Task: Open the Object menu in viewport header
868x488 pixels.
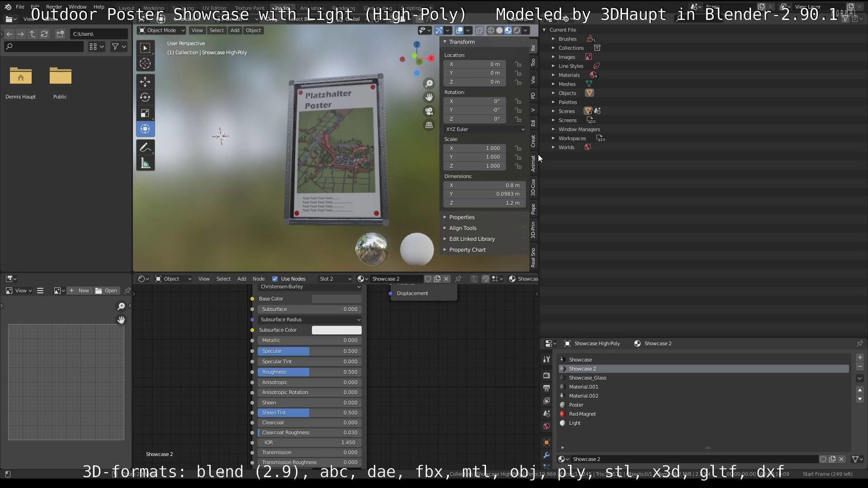Action: [253, 30]
